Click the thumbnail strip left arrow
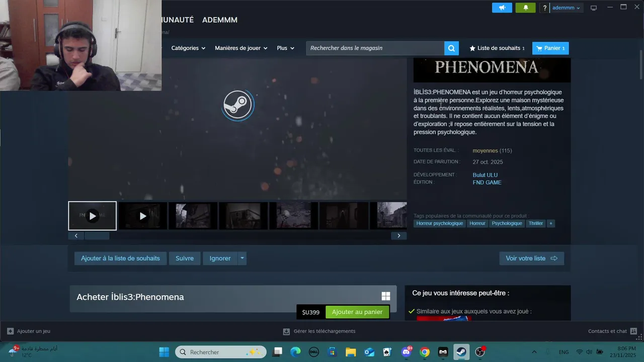644x362 pixels. (76, 236)
